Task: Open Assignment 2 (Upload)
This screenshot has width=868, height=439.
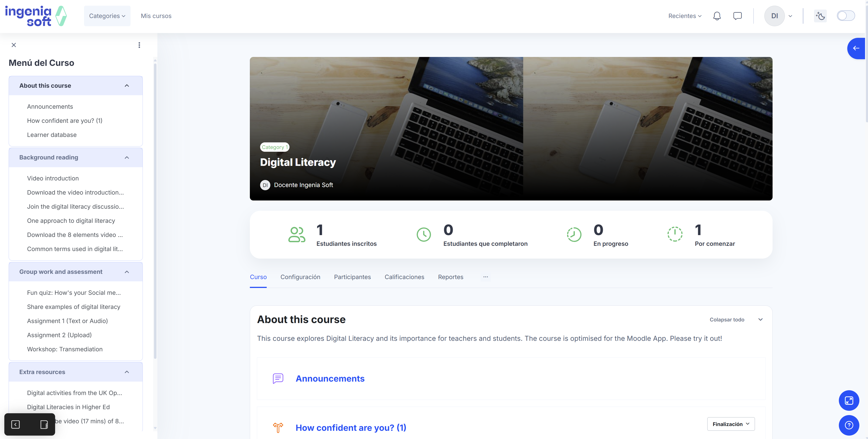Action: [59, 335]
